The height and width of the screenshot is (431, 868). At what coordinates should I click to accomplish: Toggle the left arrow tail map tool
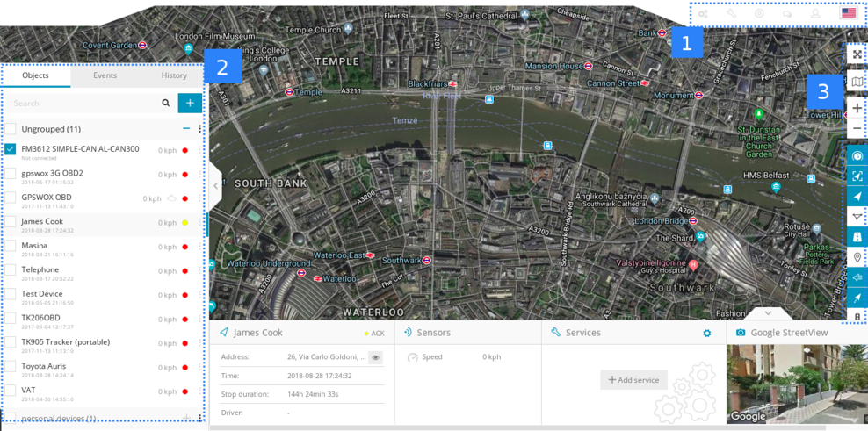click(x=857, y=277)
